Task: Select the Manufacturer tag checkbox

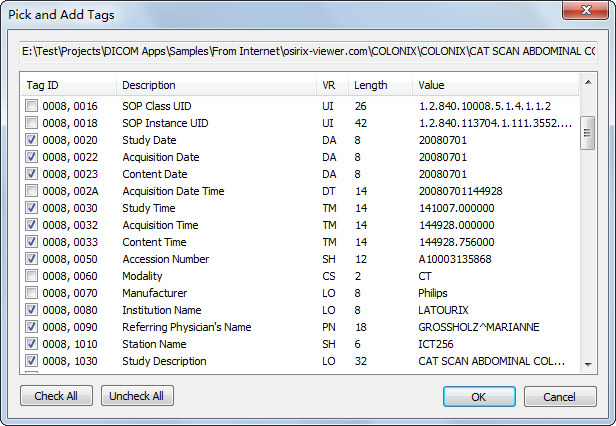Action: (x=32, y=293)
